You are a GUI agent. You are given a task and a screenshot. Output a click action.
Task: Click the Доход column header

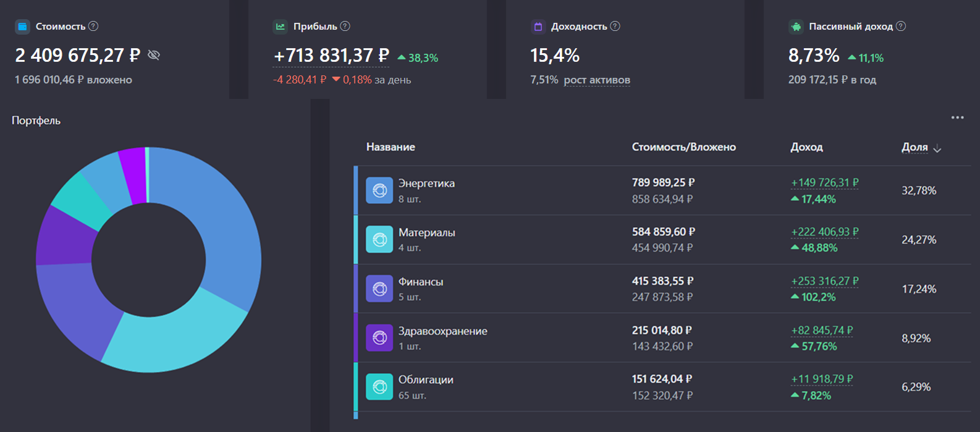806,147
